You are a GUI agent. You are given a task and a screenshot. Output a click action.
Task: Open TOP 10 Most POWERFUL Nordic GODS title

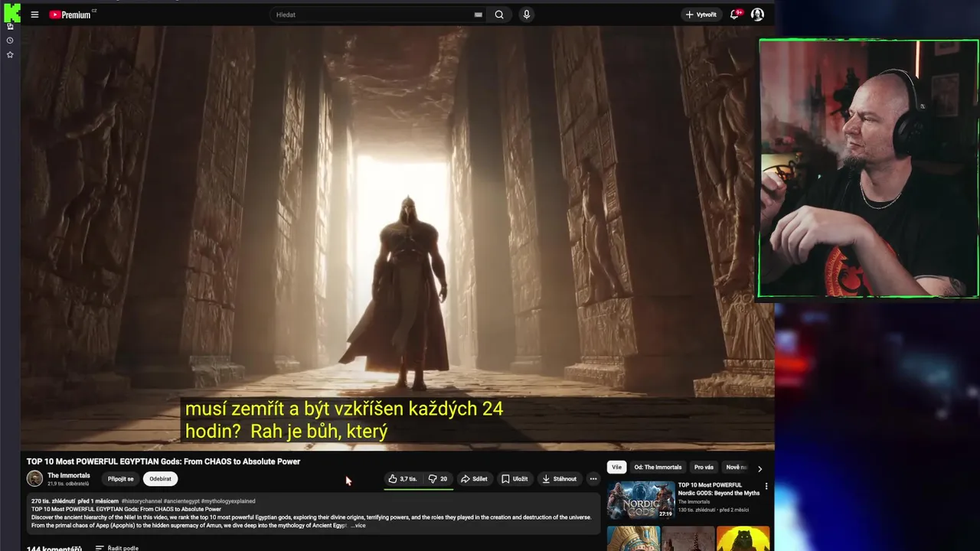point(718,489)
